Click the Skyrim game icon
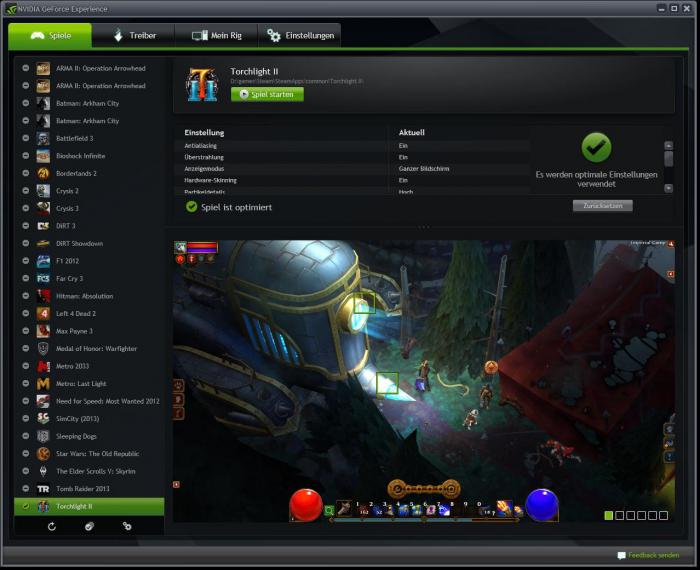This screenshot has width=700, height=570. [43, 471]
